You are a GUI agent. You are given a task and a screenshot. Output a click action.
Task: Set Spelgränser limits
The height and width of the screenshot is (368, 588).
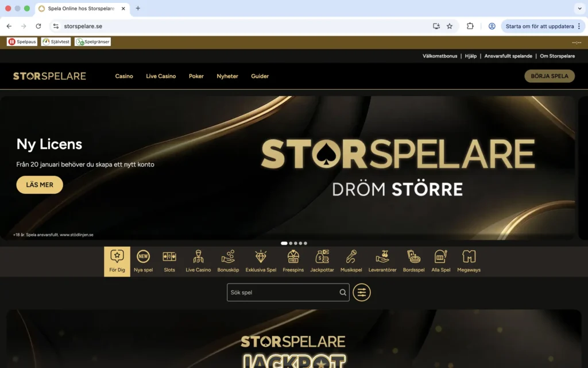point(92,41)
